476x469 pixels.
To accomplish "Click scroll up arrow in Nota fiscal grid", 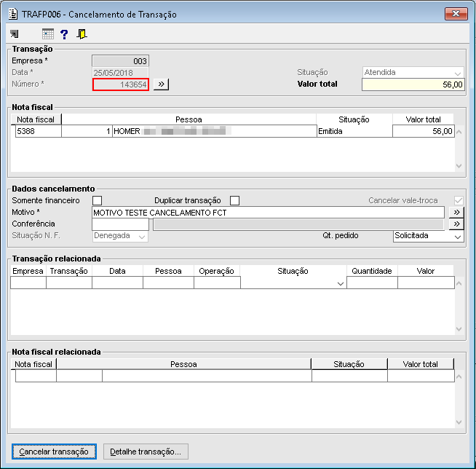I will point(459,132).
